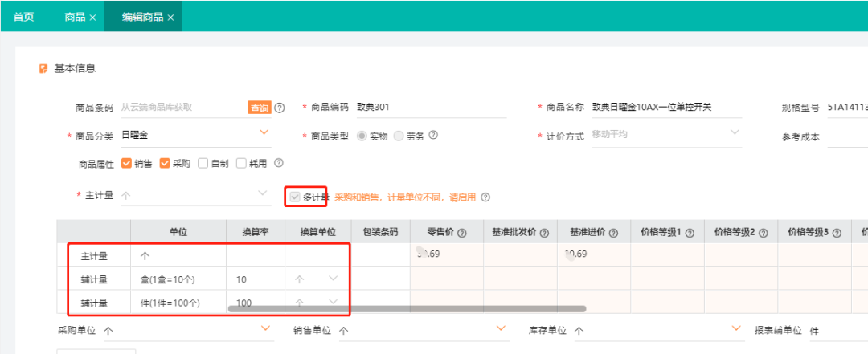
Task: Expand the 商品分类 dropdown
Action: click(x=264, y=132)
